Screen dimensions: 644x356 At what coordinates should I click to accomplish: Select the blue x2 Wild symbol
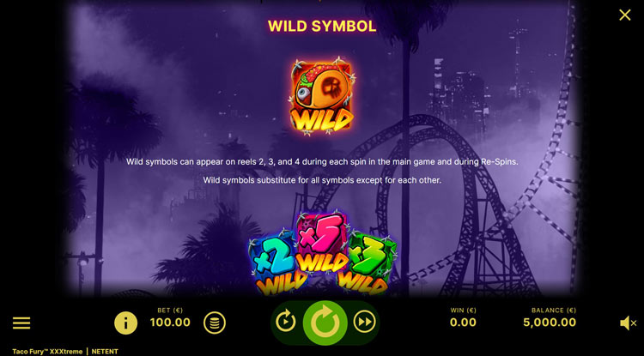click(275, 262)
